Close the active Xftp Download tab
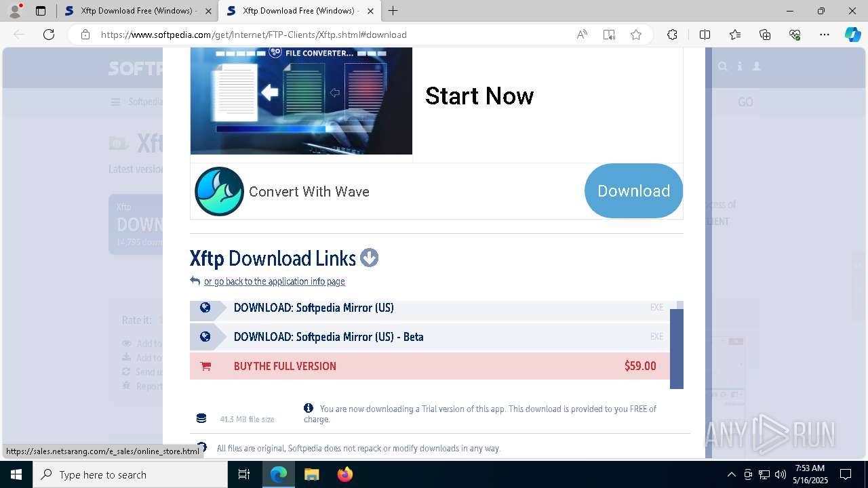The width and height of the screenshot is (868, 488). coord(370,11)
